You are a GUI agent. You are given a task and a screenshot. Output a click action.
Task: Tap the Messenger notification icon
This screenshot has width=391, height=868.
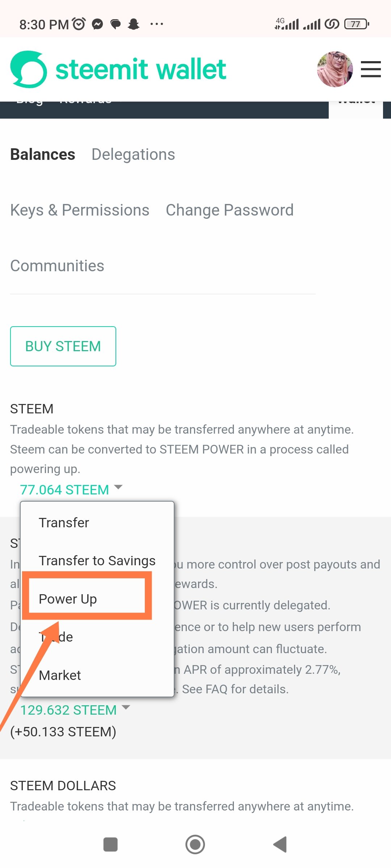pos(97,24)
